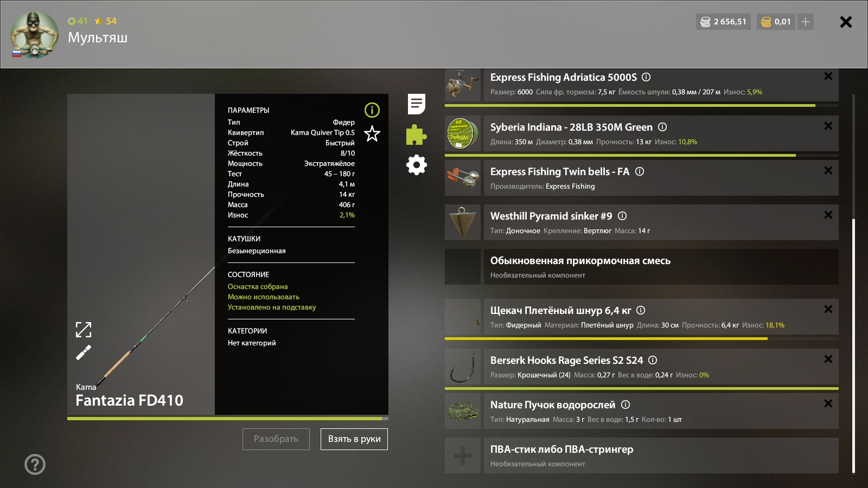The height and width of the screenshot is (488, 868).
Task: Open the description notes tab
Action: coord(416,104)
